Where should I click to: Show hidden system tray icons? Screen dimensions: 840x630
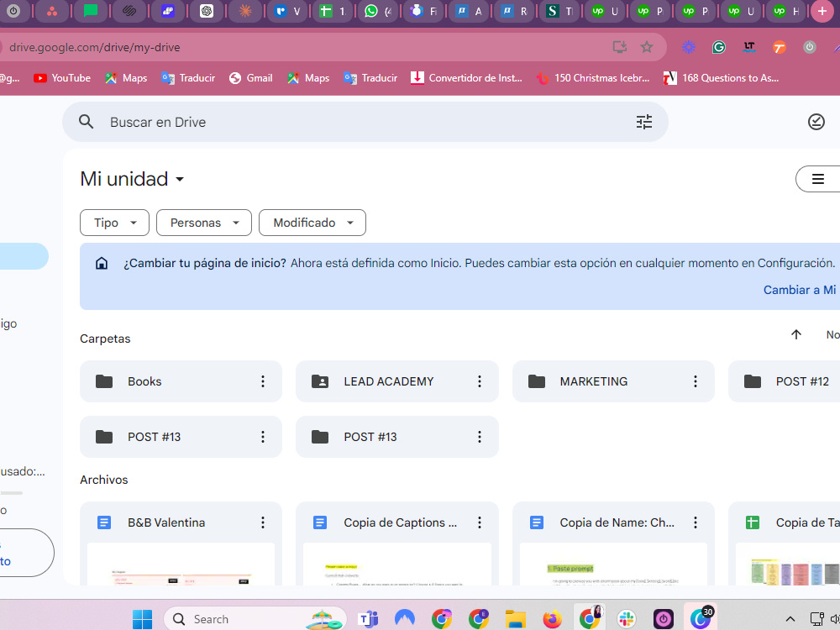click(790, 619)
